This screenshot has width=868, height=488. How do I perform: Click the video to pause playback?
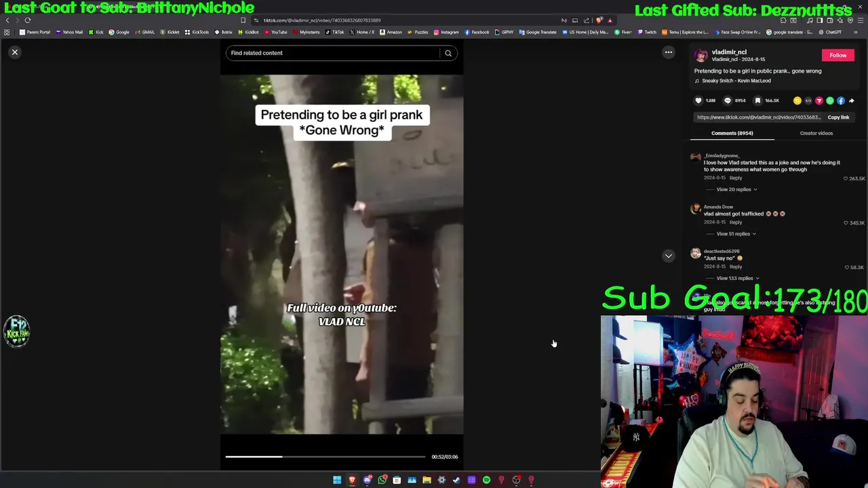point(342,254)
